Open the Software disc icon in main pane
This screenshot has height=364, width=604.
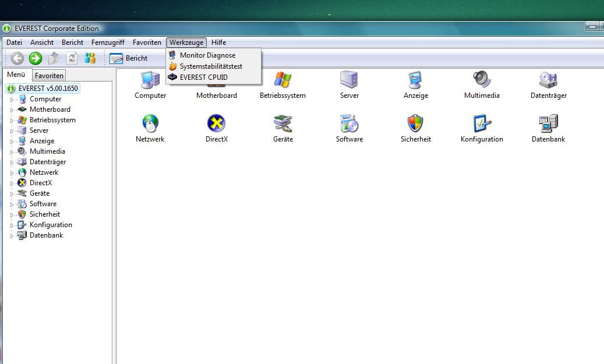349,123
